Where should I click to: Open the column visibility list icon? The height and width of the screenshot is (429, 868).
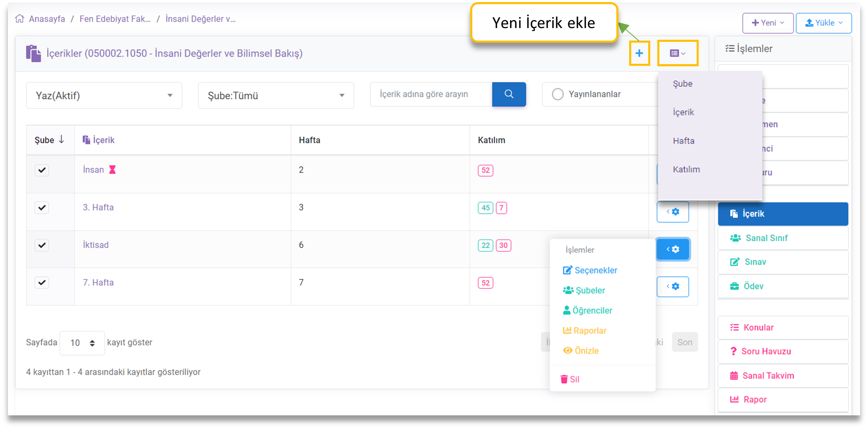(x=678, y=53)
